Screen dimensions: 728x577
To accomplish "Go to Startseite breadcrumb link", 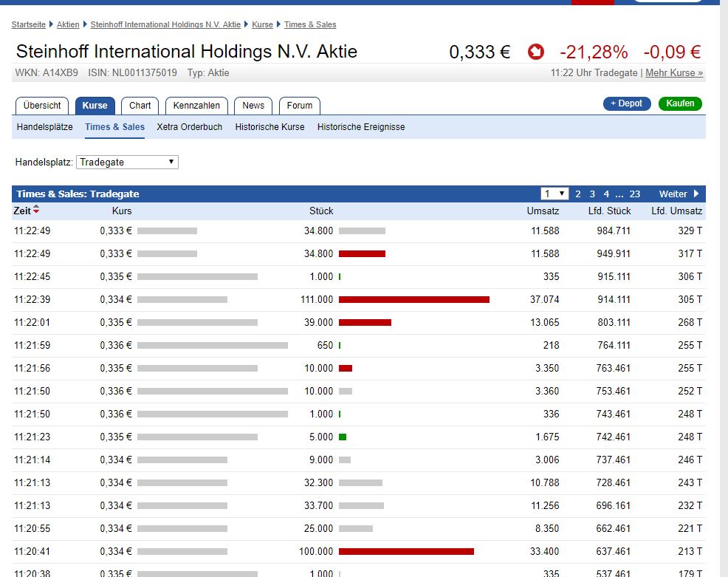I will pos(29,24).
